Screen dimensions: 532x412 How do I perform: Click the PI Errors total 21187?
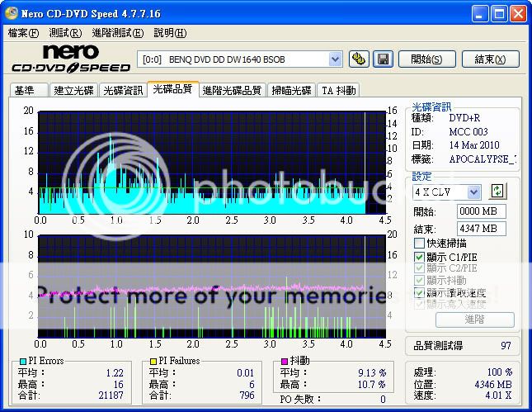[111, 395]
